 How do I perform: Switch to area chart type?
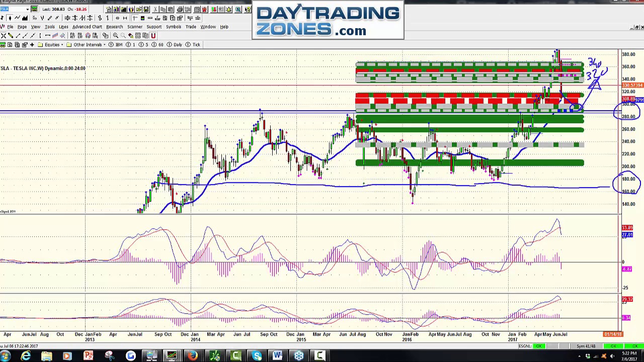(x=25, y=18)
